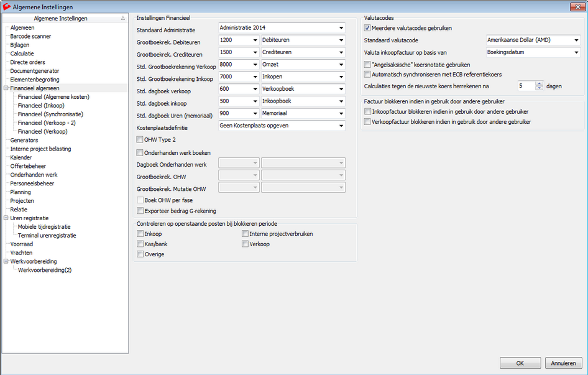
Task: Select Kalender in the tree
Action: (21, 157)
